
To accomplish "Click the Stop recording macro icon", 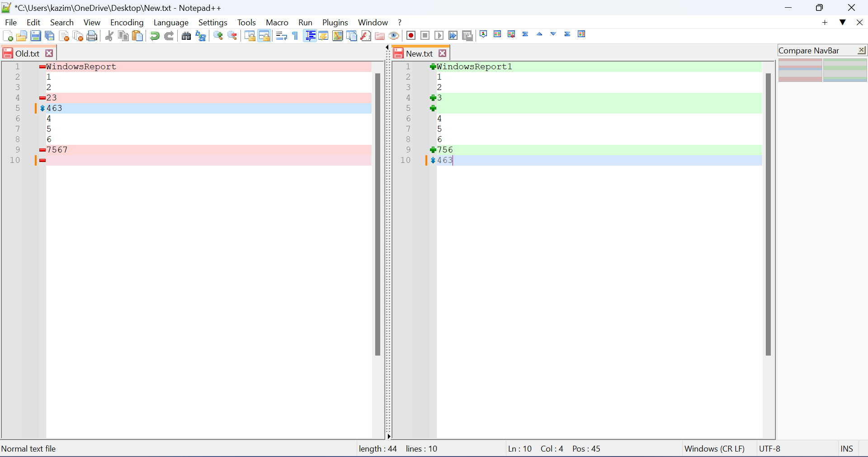I will [x=425, y=36].
